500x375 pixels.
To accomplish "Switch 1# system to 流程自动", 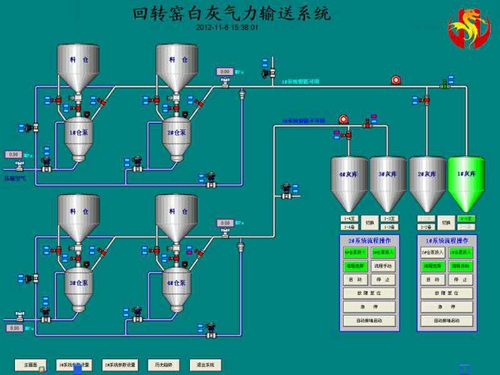I will pyautogui.click(x=461, y=266).
